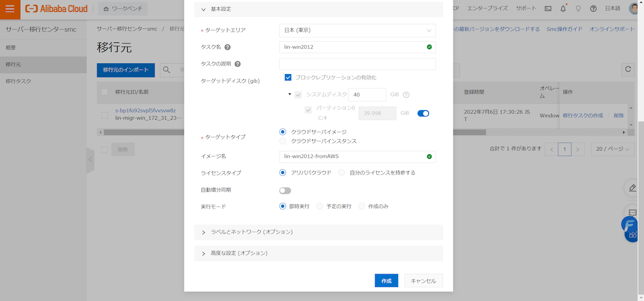
Task: Open the hamburger navigation menu
Action: click(10, 9)
